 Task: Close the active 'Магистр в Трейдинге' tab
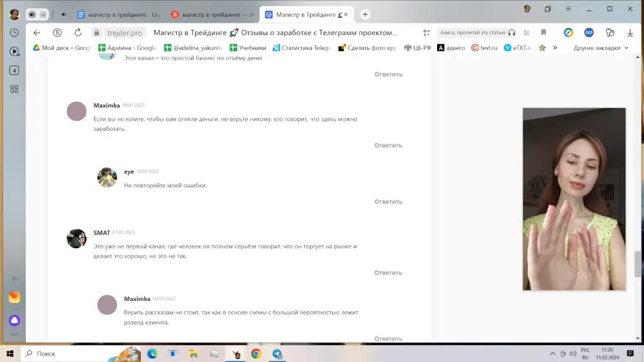[x=346, y=14]
